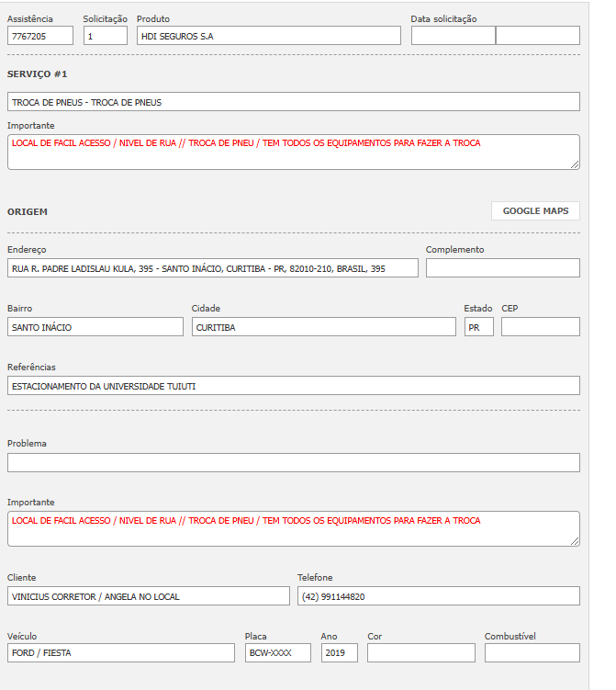616x690 pixels.
Task: Click the Telefone field
Action: coord(438,596)
